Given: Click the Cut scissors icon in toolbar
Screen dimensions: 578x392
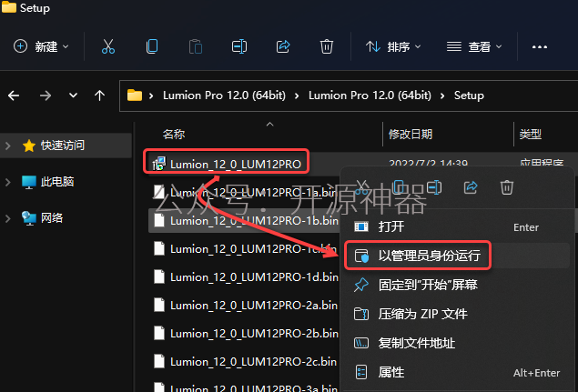Looking at the screenshot, I should [108, 46].
